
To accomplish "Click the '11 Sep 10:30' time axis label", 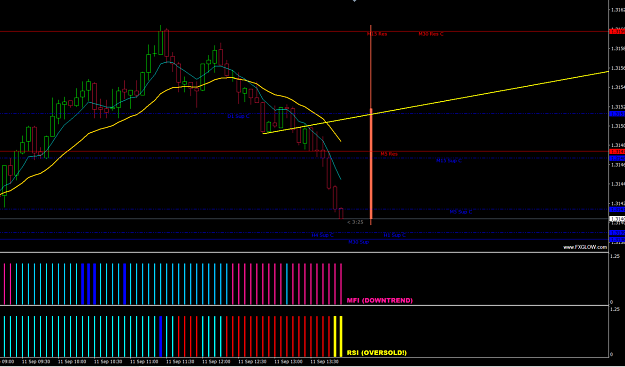I will click(x=108, y=361).
